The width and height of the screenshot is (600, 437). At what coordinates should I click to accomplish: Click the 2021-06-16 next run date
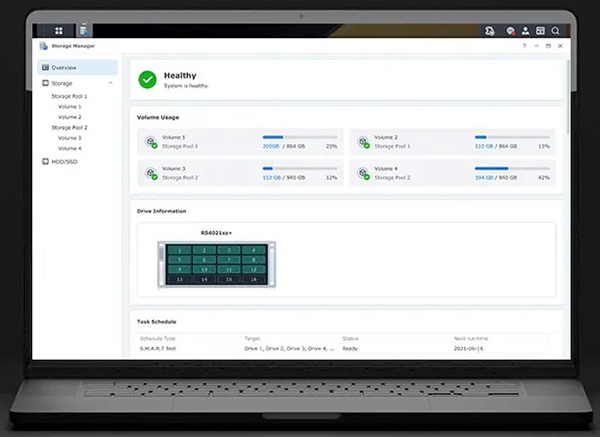click(x=468, y=349)
